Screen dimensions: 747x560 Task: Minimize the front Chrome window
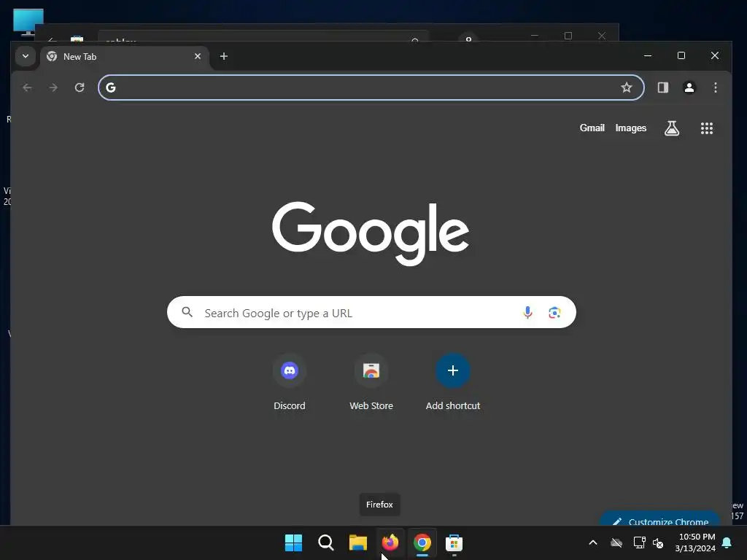pyautogui.click(x=648, y=55)
